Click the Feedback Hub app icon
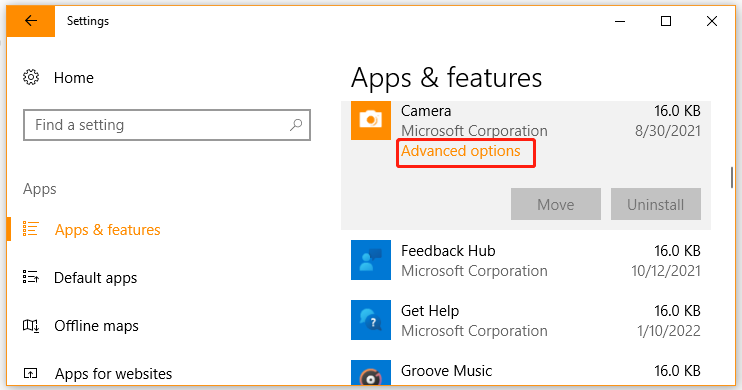The height and width of the screenshot is (390, 742). point(371,260)
